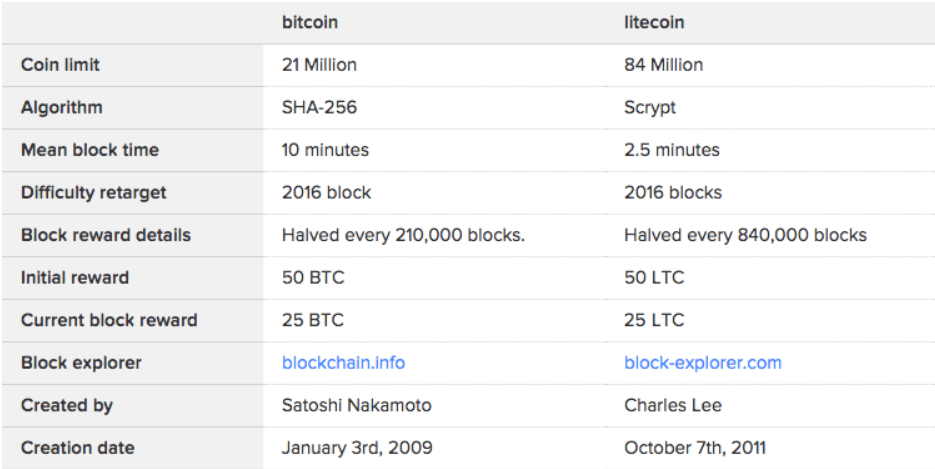Click Halved every 840,000 blocks text
Image resolution: width=935 pixels, height=469 pixels.
pyautogui.click(x=745, y=236)
